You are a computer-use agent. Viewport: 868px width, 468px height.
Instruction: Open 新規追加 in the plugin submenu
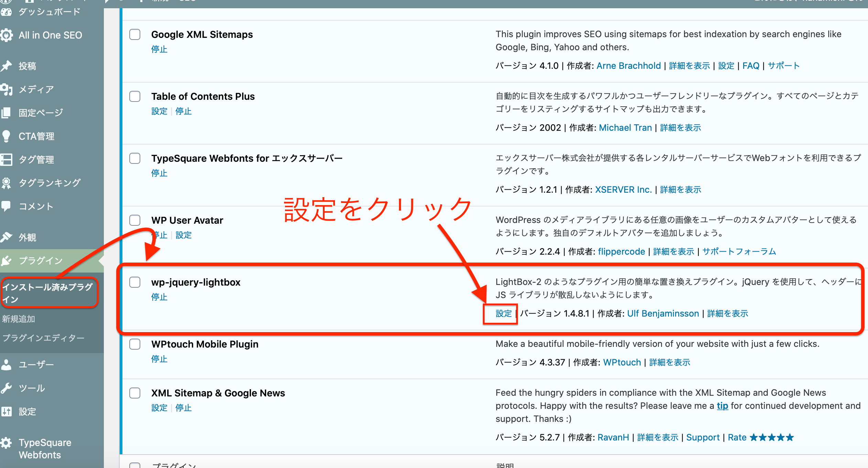pyautogui.click(x=19, y=319)
